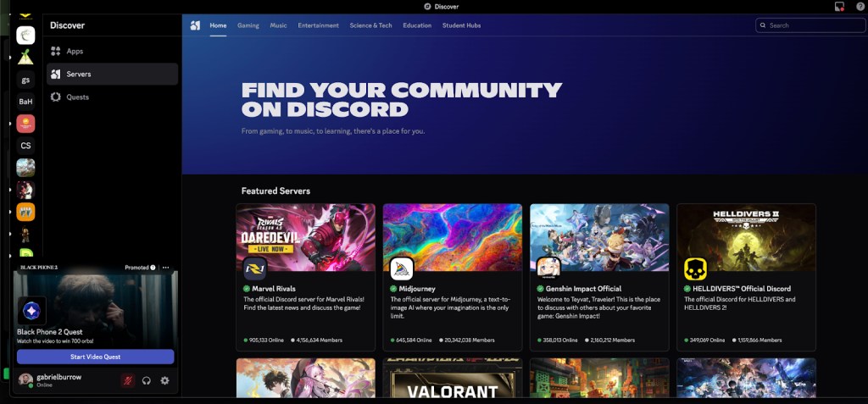The width and height of the screenshot is (868, 404).
Task: Open the Student Hubs tab
Action: 461,25
